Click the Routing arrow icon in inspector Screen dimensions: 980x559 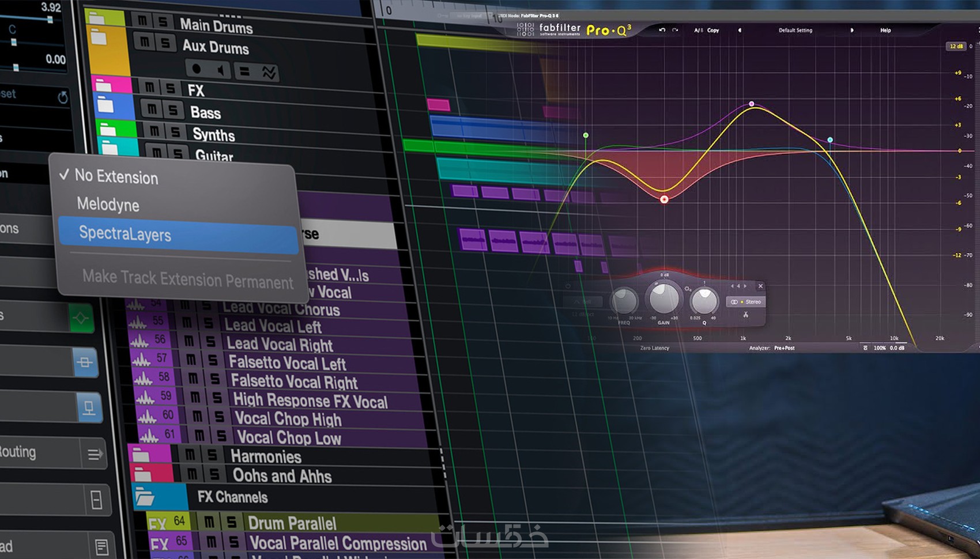click(95, 454)
